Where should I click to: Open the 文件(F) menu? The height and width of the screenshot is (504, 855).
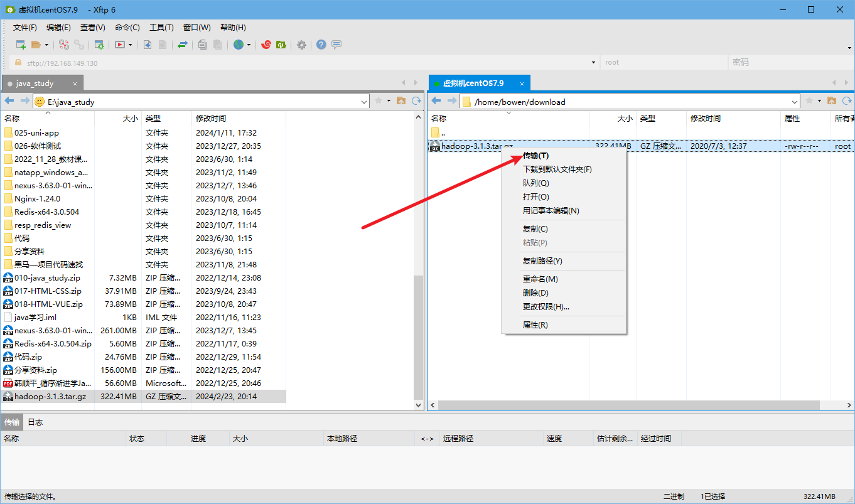coord(25,28)
